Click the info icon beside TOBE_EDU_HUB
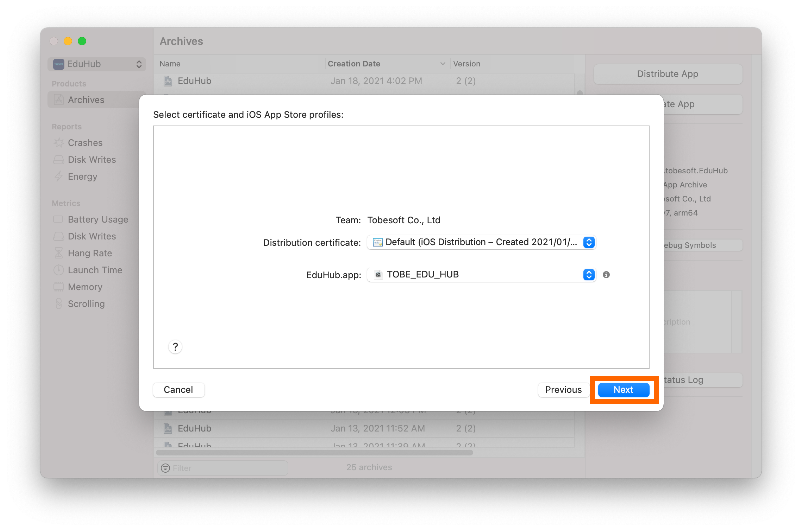Viewport: 802px width, 531px height. (606, 275)
